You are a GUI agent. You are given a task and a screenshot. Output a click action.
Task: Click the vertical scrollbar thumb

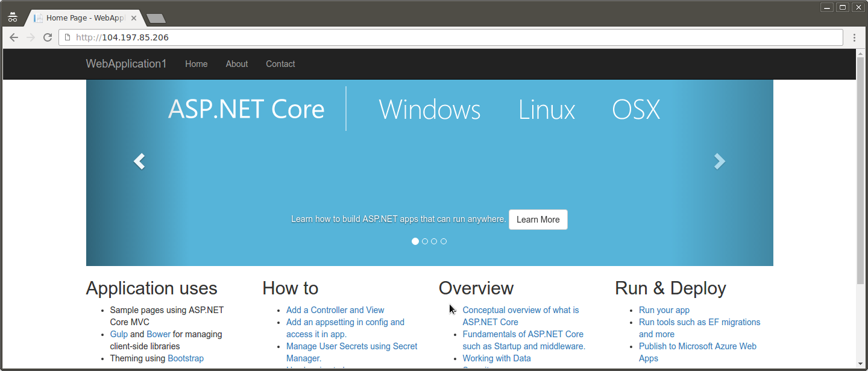click(860, 171)
